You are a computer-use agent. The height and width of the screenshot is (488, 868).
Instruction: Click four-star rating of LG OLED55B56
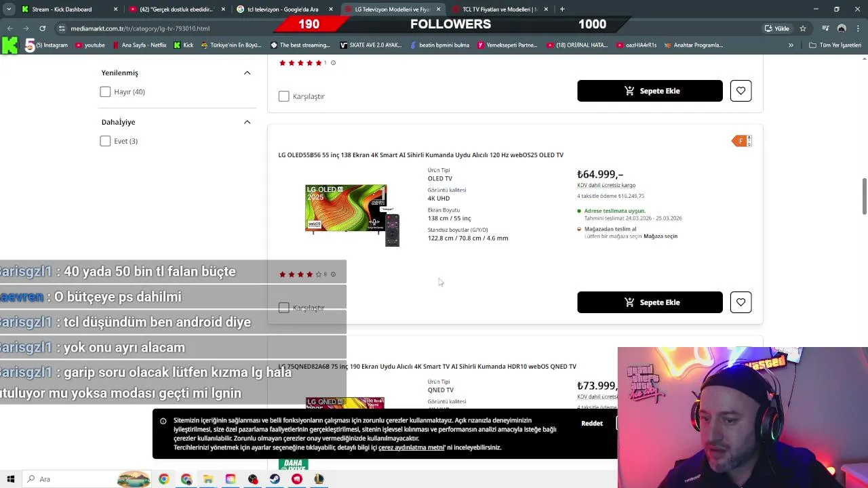pyautogui.click(x=300, y=274)
